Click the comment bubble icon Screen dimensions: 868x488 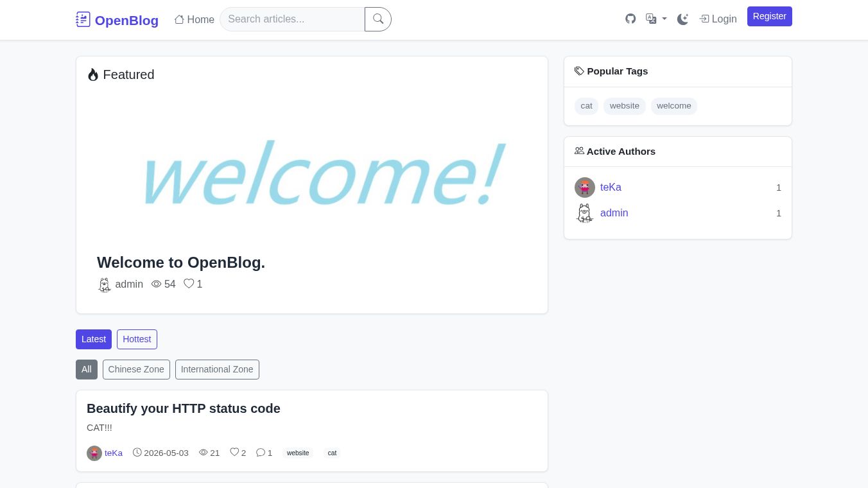(261, 452)
